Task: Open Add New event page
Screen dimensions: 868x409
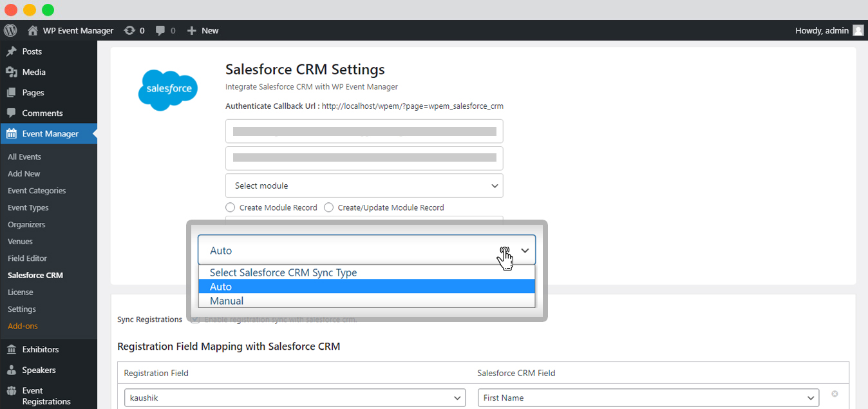Action: 24,174
